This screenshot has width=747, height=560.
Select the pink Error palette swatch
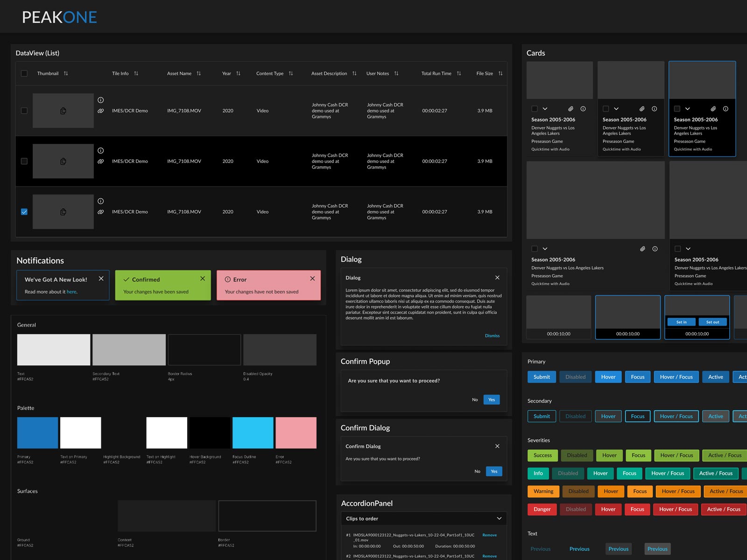[x=296, y=433]
